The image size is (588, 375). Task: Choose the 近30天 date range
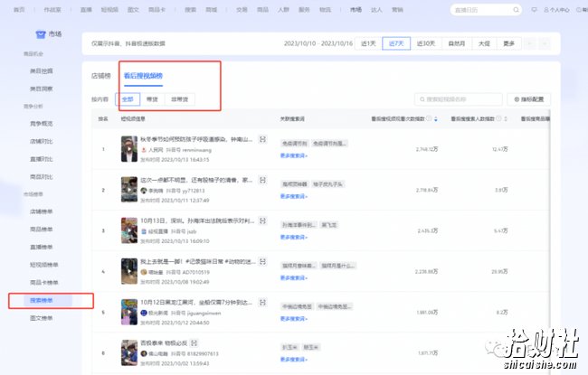[426, 43]
